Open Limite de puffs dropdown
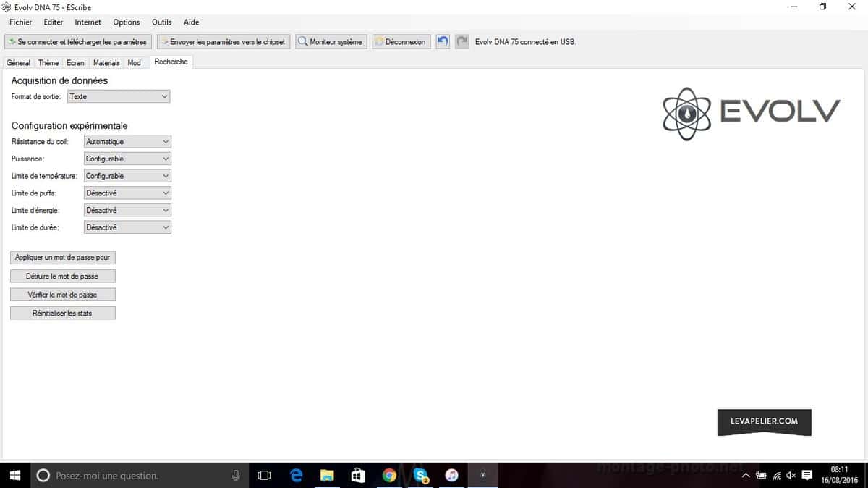868x488 pixels. coord(128,193)
